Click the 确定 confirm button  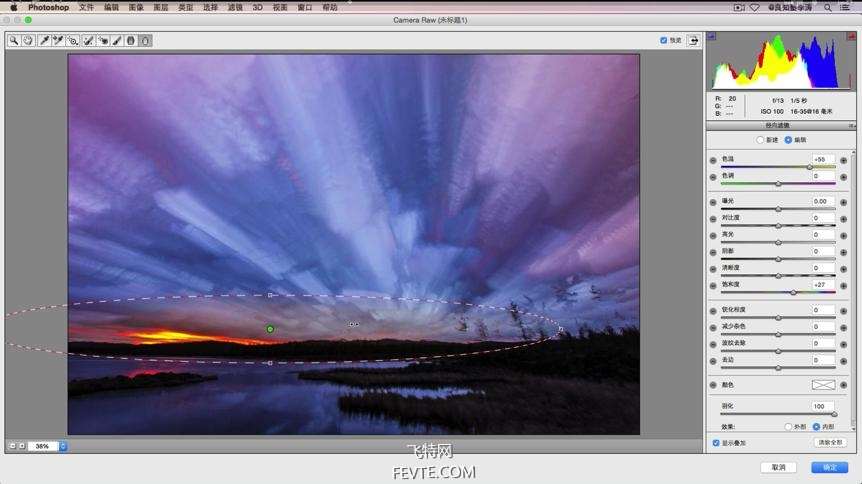pyautogui.click(x=830, y=467)
